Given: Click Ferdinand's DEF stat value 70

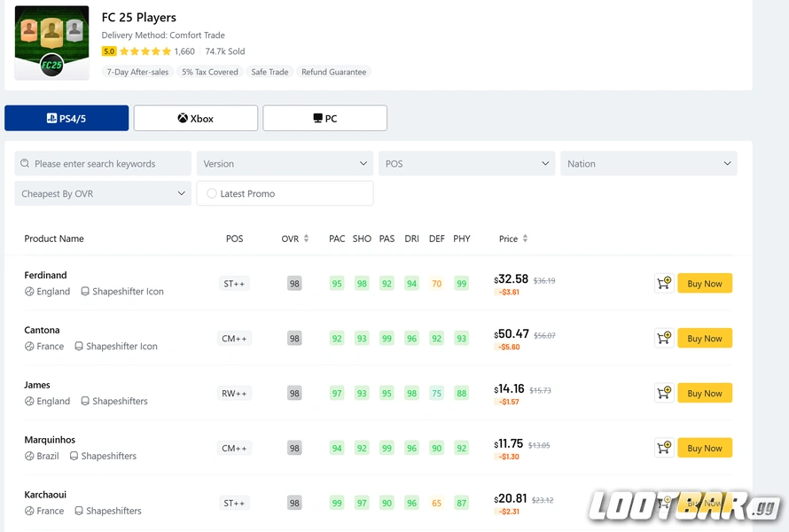Looking at the screenshot, I should pos(437,284).
